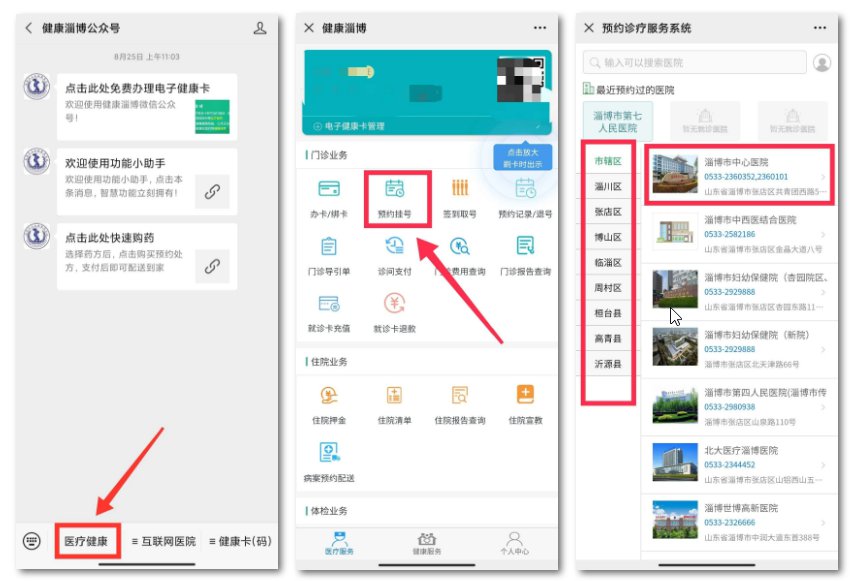
Task: Open the link icon on 点击此处快速购药
Action: pyautogui.click(x=212, y=266)
